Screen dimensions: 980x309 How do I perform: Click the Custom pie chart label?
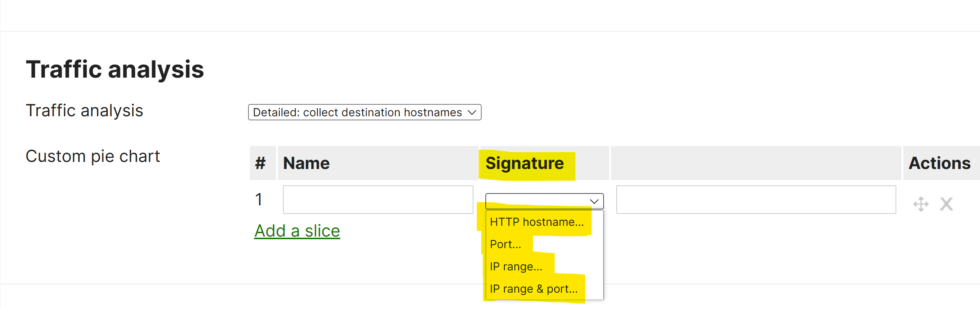[x=93, y=156]
